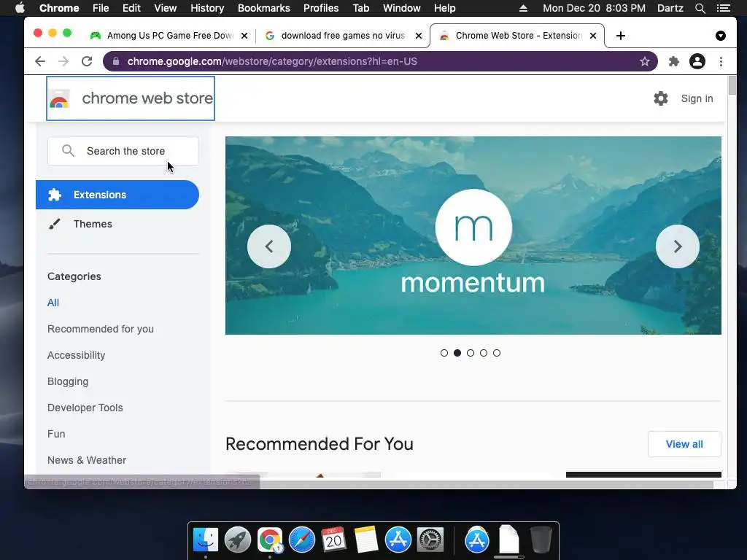Image resolution: width=747 pixels, height=560 pixels.
Task: Choose the Fun category
Action: 56,434
